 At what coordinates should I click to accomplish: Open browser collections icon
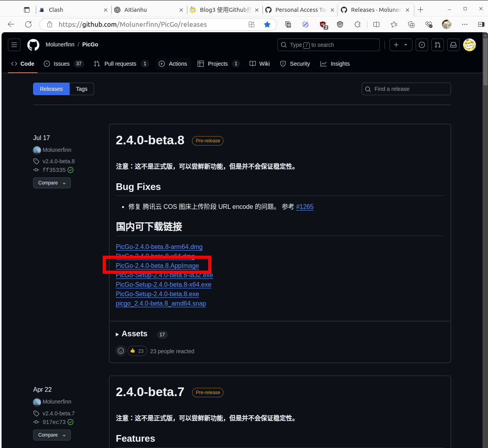click(411, 24)
